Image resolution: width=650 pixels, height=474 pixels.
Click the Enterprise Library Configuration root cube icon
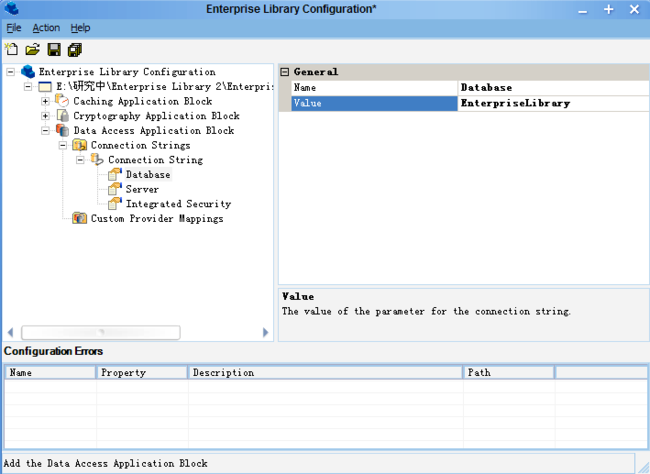pos(28,71)
